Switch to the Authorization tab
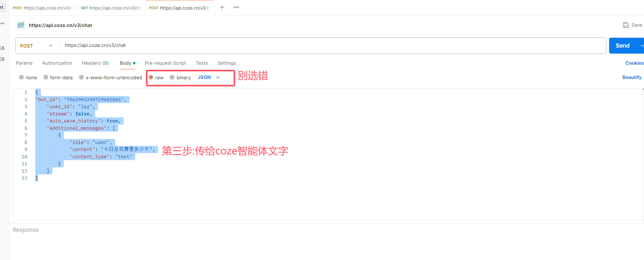 coord(57,63)
